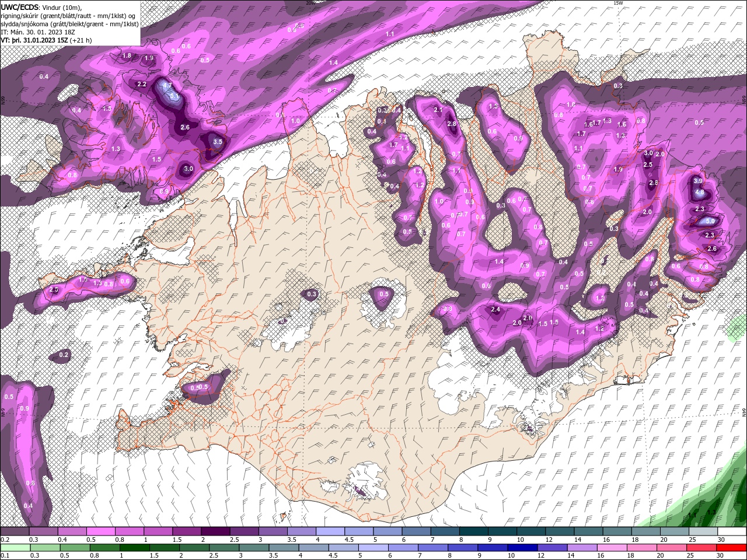This screenshot has width=747, height=560.
Task: Pick the rain scale swatch between 20 and 25
Action: pos(672,548)
